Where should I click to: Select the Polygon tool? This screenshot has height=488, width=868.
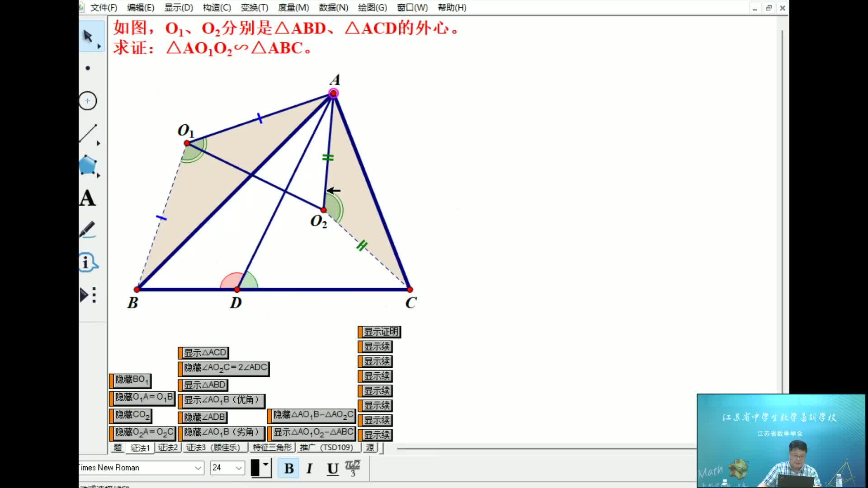88,165
